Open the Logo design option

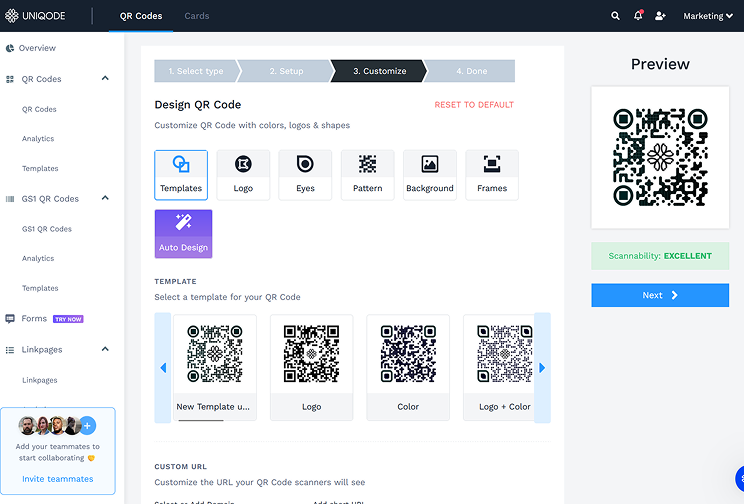click(x=243, y=175)
